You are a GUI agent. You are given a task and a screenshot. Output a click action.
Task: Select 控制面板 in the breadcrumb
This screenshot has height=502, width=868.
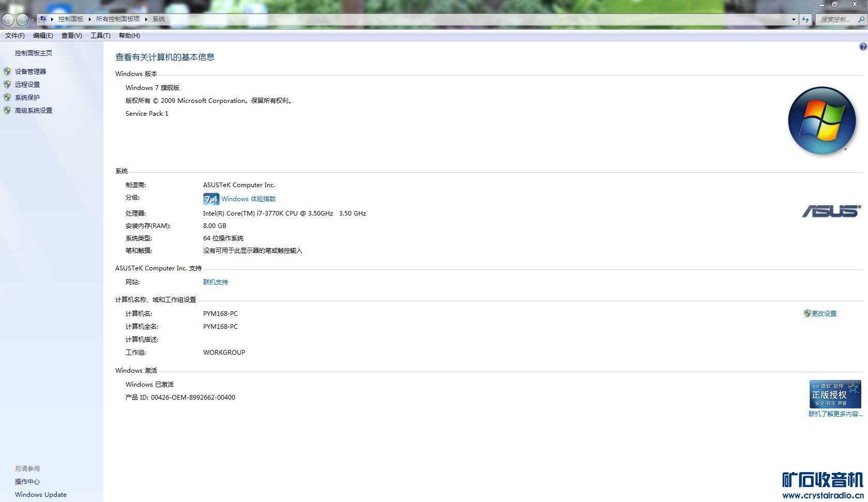71,19
